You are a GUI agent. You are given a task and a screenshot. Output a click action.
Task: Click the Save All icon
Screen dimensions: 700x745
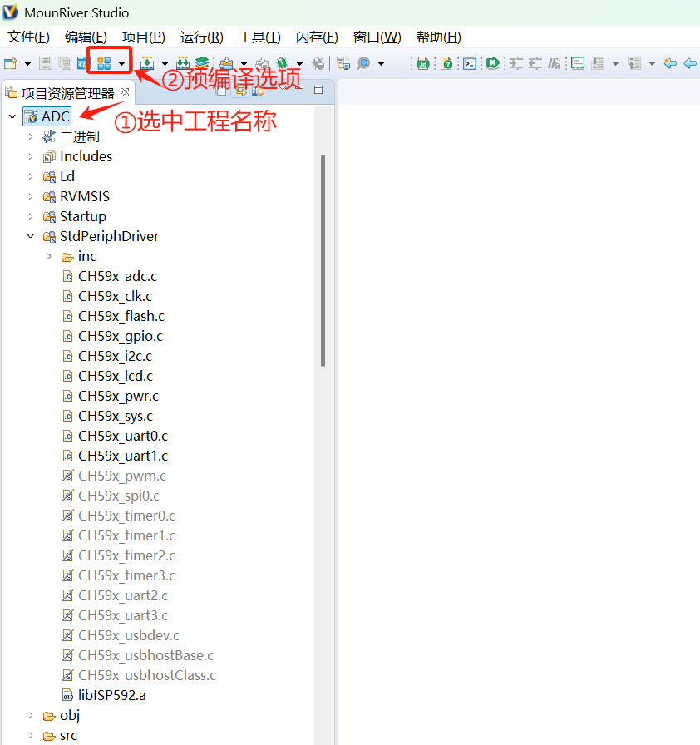[64, 63]
